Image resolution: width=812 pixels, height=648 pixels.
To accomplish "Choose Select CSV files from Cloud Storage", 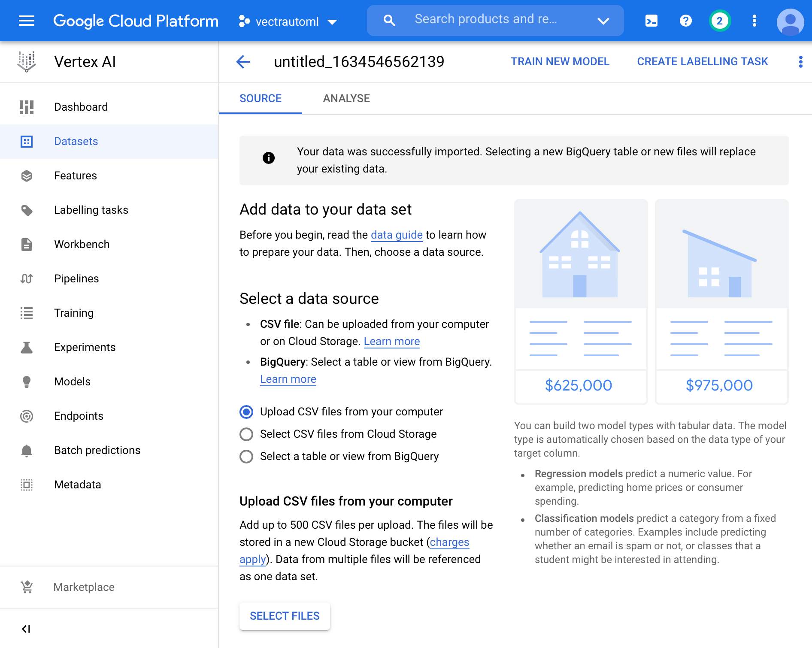I will (x=246, y=434).
